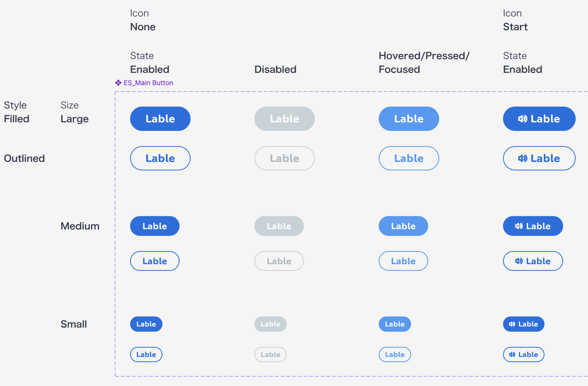Click the large outlined Disabled Lable button
Viewport: 588px width, 386px height.
click(284, 158)
